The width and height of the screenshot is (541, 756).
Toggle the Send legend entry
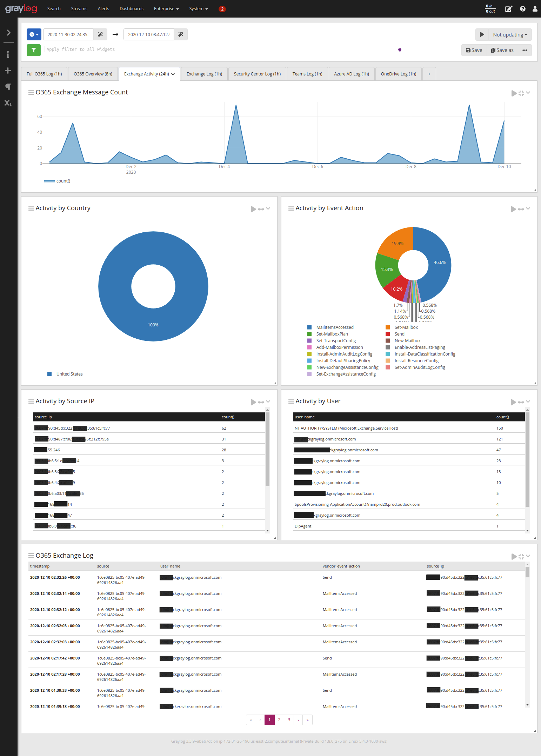coord(395,334)
